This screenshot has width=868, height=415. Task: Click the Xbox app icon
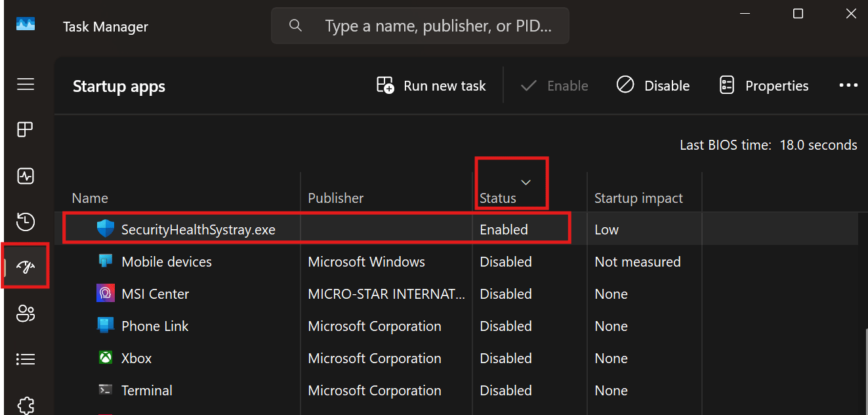tap(105, 358)
